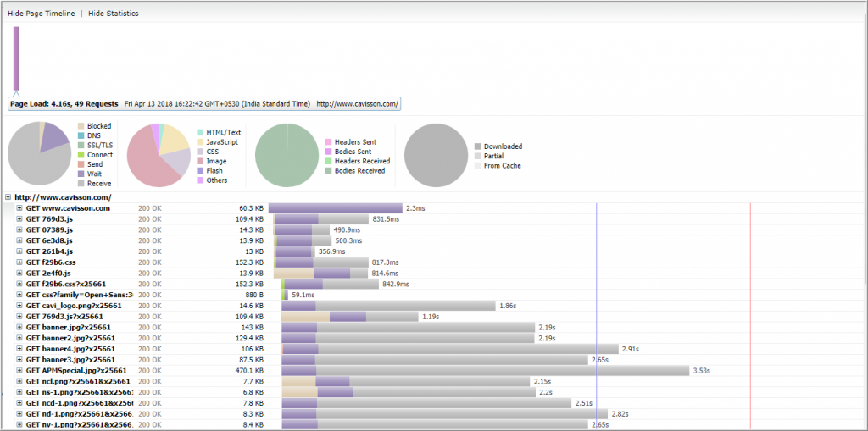Click the headers and bodies traffic pie chart
This screenshot has width=868, height=431.
tap(287, 155)
